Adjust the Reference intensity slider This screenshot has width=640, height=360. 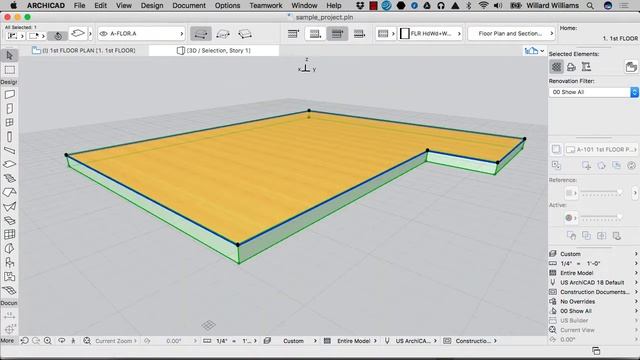[x=602, y=193]
